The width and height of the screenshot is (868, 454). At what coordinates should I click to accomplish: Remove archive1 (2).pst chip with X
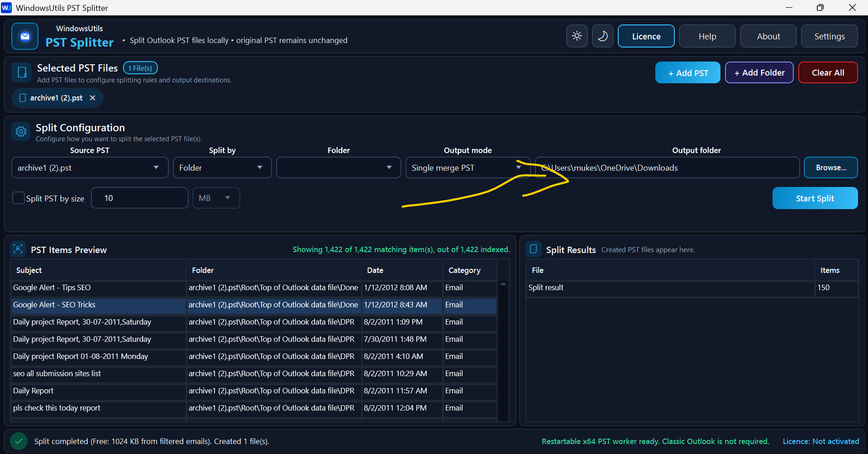click(92, 98)
